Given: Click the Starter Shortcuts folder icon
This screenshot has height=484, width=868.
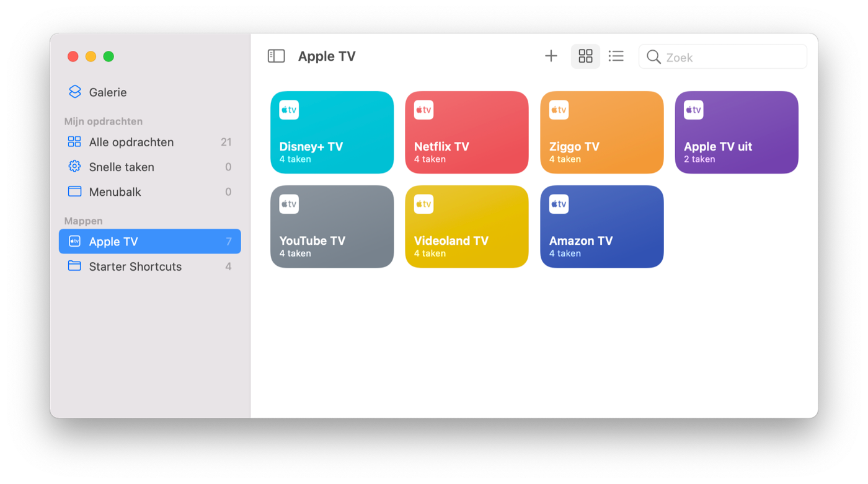Looking at the screenshot, I should point(74,266).
